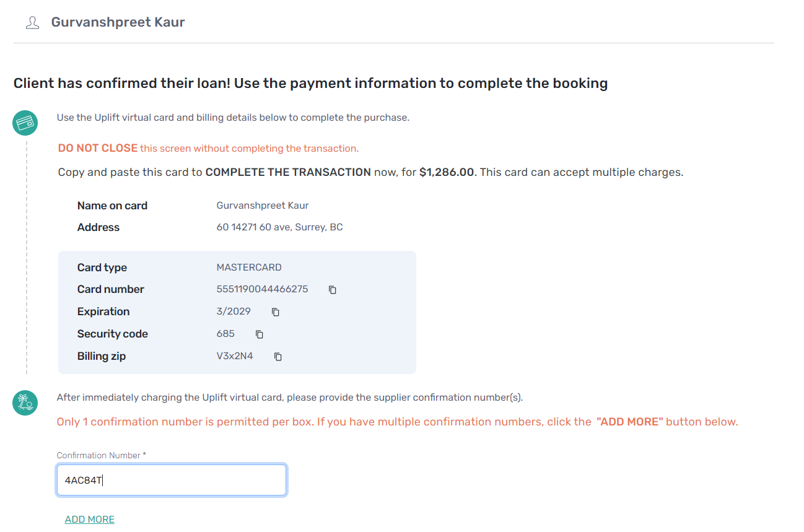The image size is (804, 532).
Task: Click the palm tree step icon
Action: (25, 403)
